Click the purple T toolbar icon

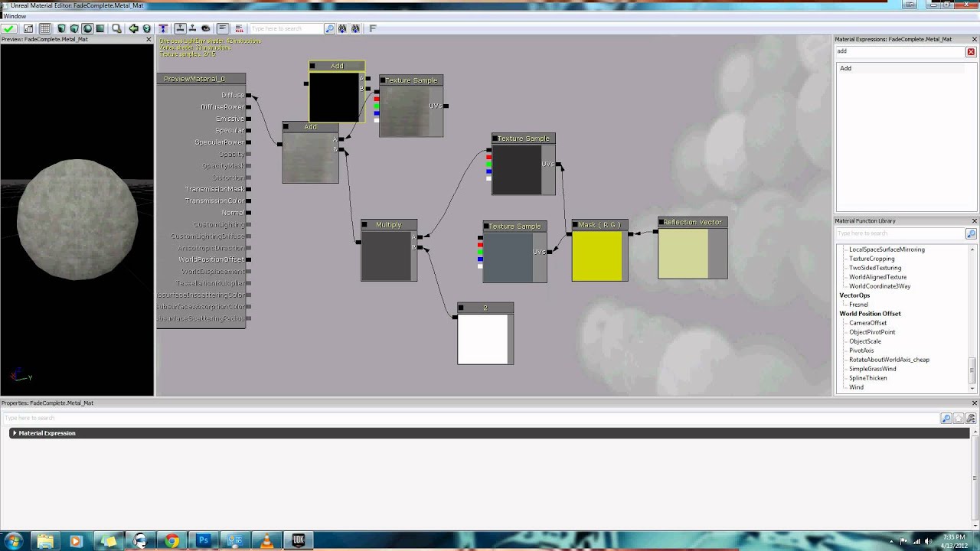pyautogui.click(x=162, y=28)
